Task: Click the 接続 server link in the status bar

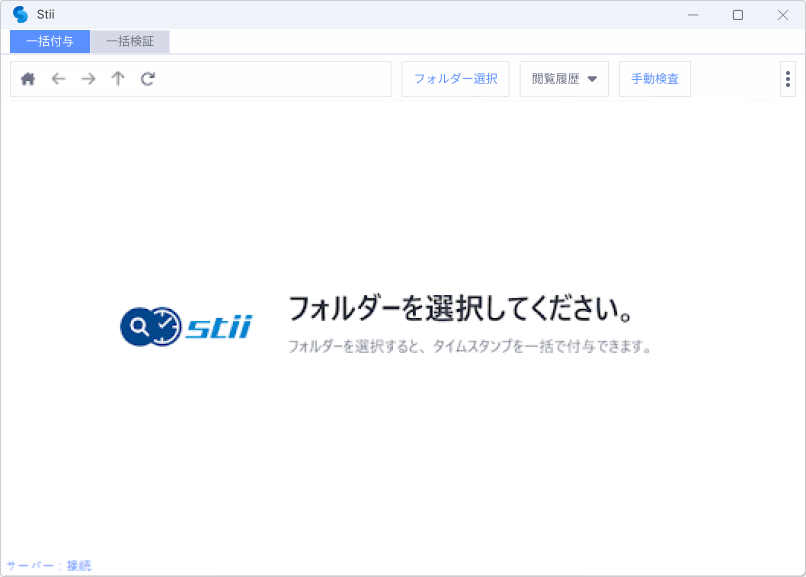Action: click(x=79, y=564)
